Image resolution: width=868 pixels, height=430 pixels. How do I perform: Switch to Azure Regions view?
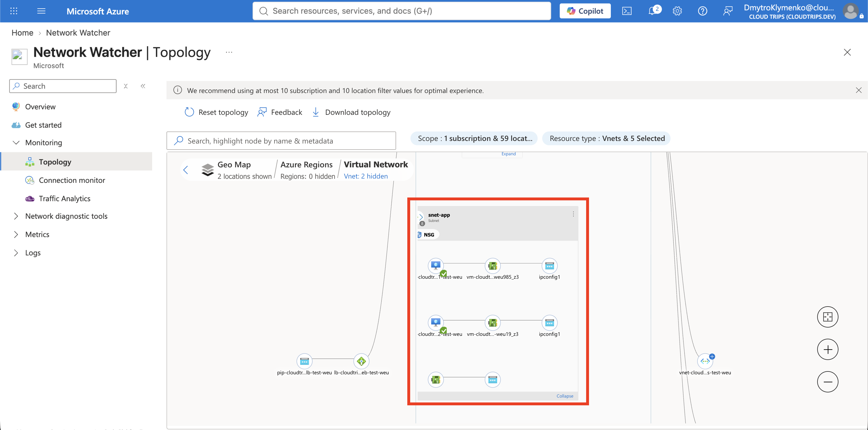(307, 170)
